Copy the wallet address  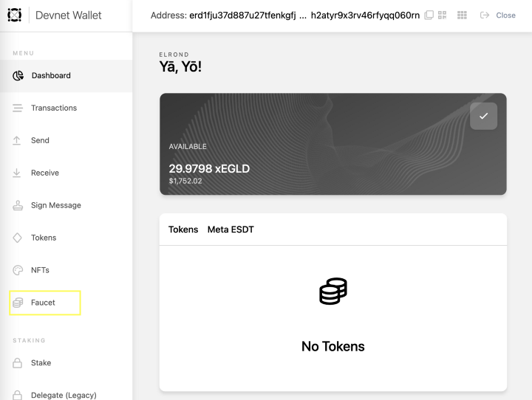coord(429,15)
